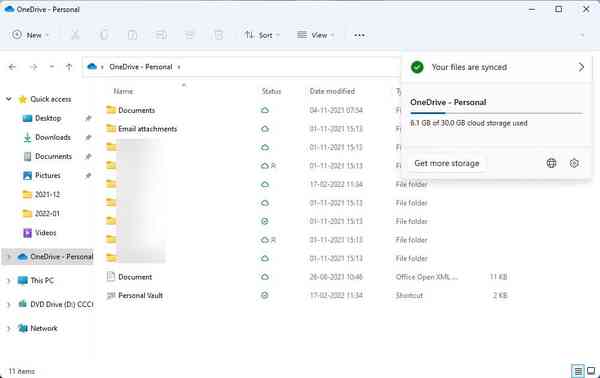This screenshot has height=378, width=600.
Task: Click the Document file icon
Action: click(x=111, y=277)
